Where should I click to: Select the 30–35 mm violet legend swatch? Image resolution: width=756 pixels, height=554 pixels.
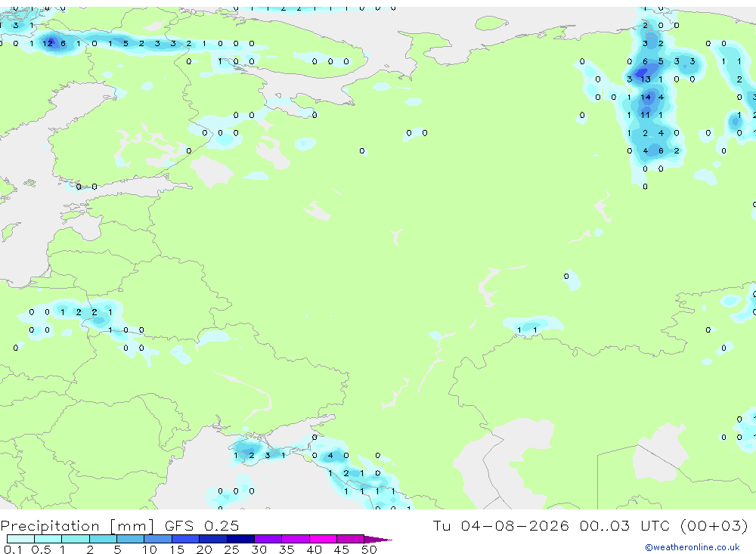268,539
